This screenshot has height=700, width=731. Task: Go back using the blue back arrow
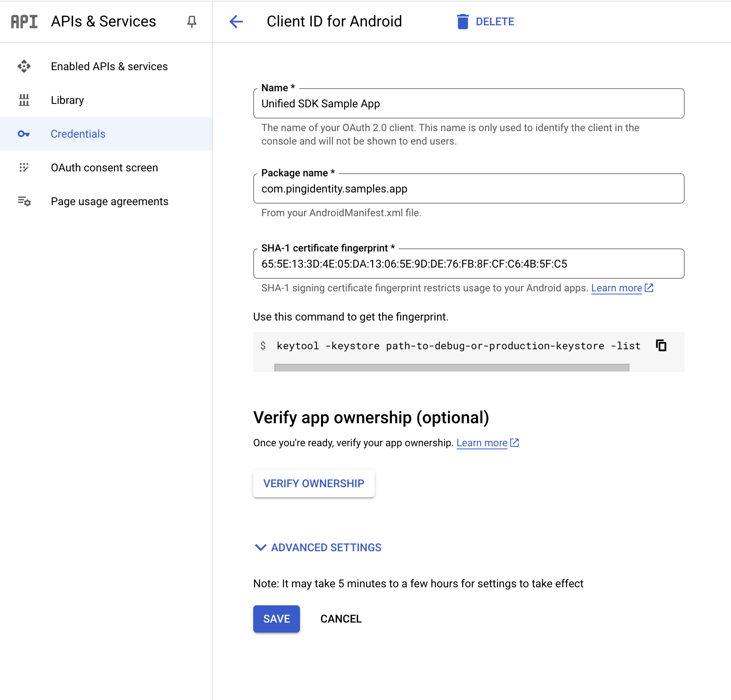click(236, 22)
